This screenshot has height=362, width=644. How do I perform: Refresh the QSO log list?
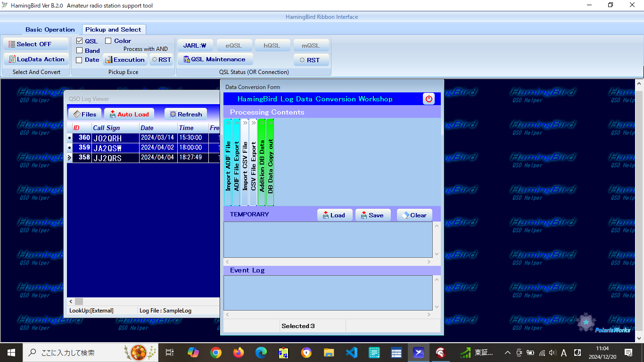pos(186,114)
